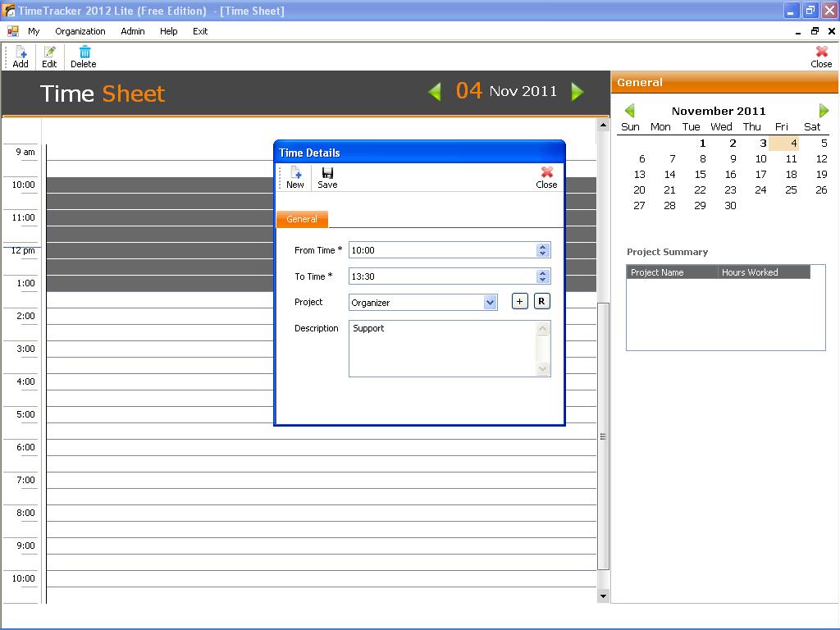This screenshot has height=630, width=840.
Task: Click the TimeTracker title bar app icon
Action: (8, 11)
